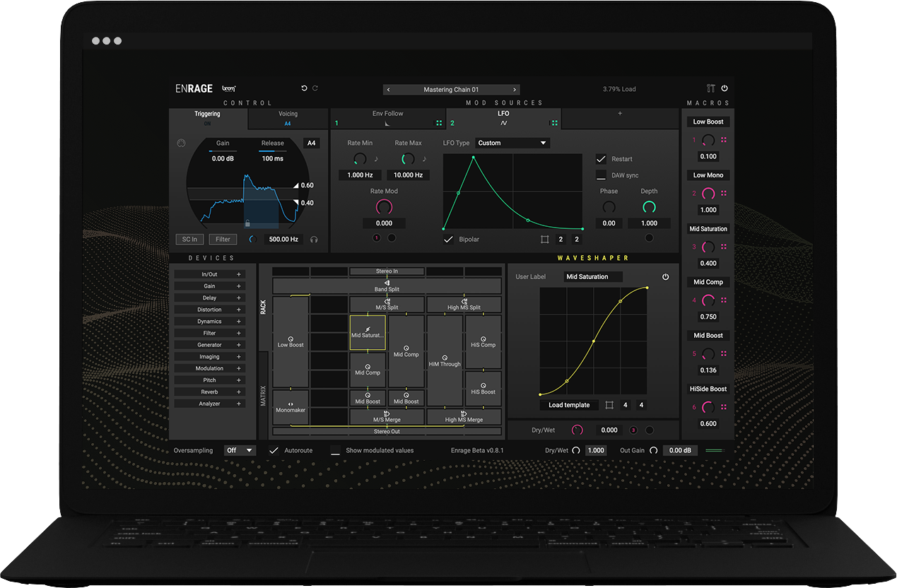Image resolution: width=897 pixels, height=588 pixels.
Task: Open the tools settings icon beside power
Action: [x=711, y=88]
